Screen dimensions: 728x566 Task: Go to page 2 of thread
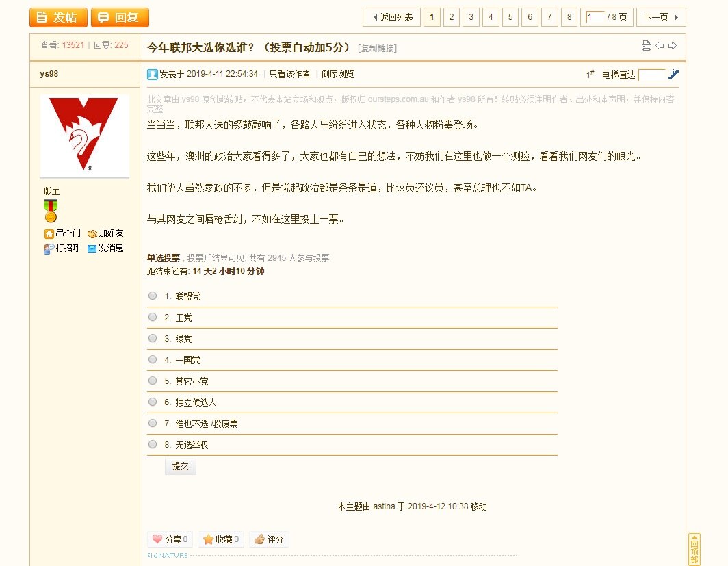[452, 17]
